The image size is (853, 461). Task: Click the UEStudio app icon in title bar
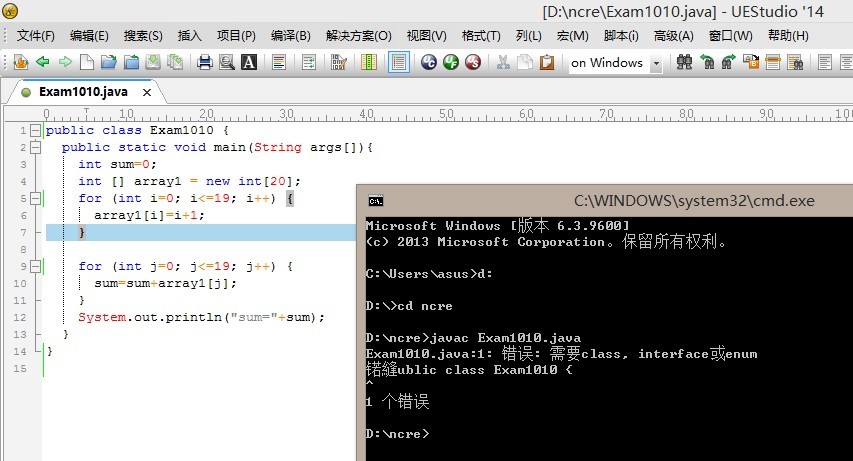click(10, 11)
